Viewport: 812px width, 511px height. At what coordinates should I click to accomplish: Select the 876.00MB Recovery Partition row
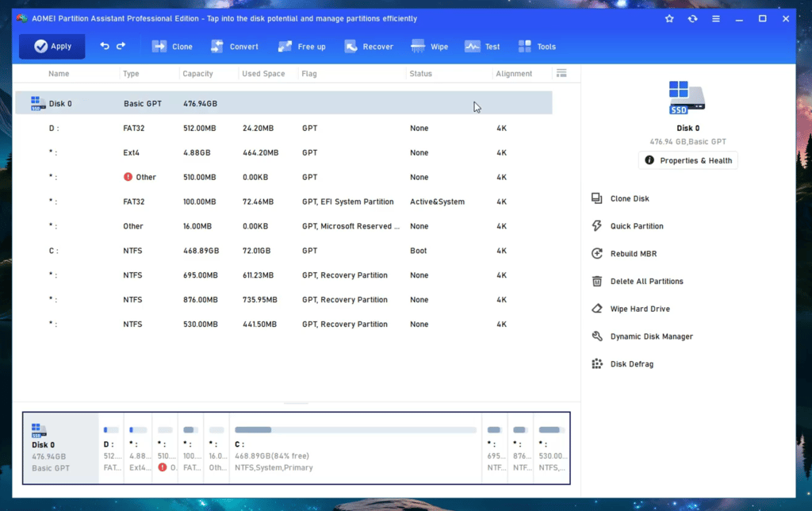coord(284,300)
